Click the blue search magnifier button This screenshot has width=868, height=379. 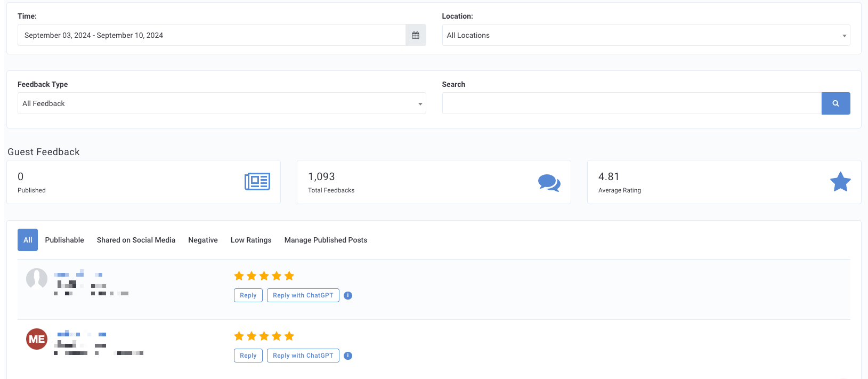click(835, 103)
